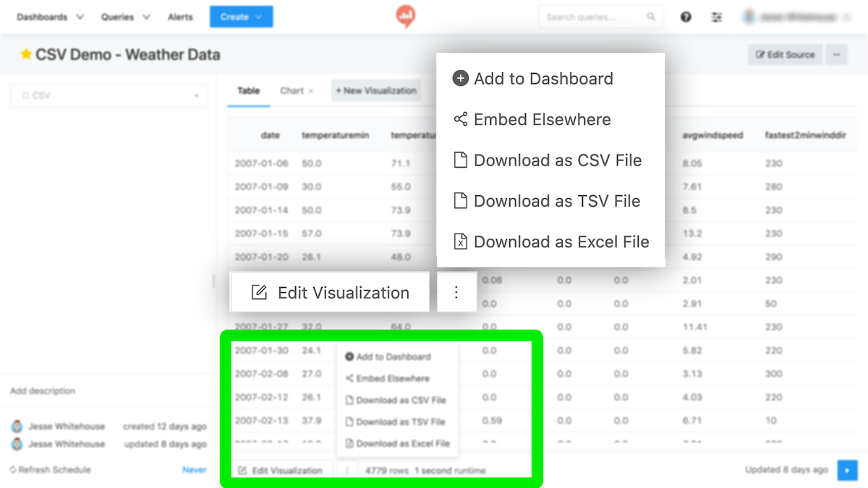
Task: Toggle the favorite star beside CSV Demo title
Action: [x=26, y=54]
